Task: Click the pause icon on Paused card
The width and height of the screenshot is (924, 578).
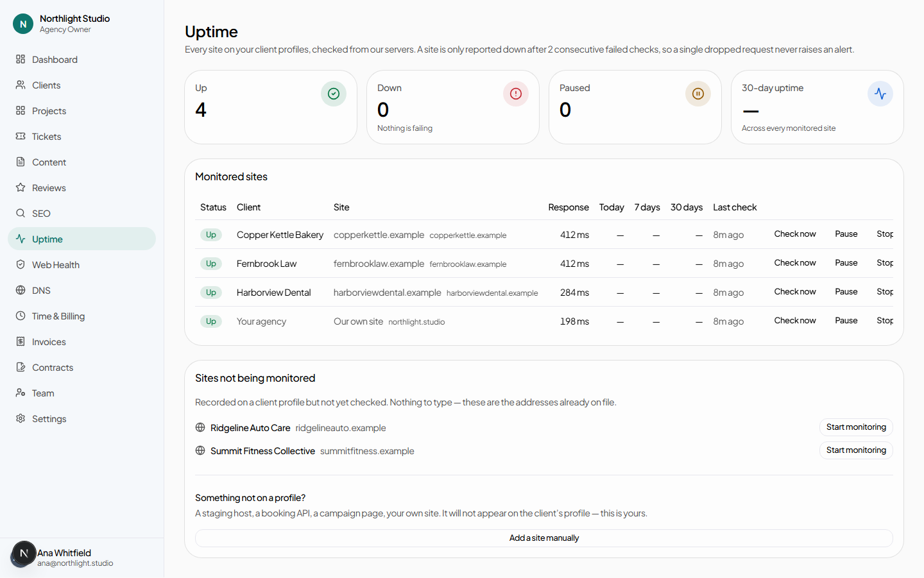Action: [698, 94]
